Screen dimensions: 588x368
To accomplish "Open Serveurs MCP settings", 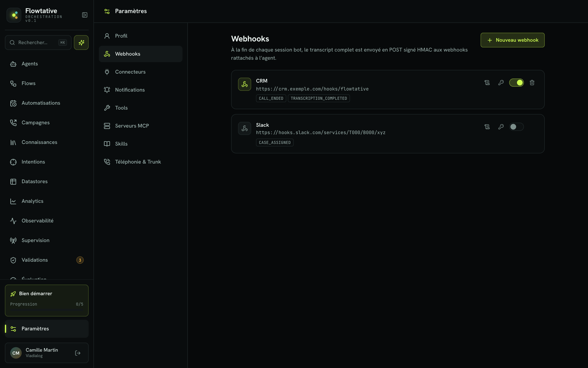I will tap(140, 126).
